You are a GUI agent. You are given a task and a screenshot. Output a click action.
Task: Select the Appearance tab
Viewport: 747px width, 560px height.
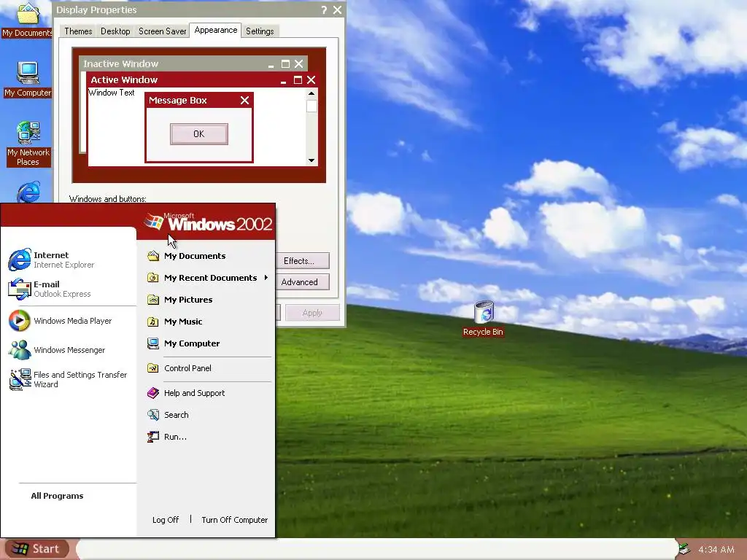(x=215, y=30)
